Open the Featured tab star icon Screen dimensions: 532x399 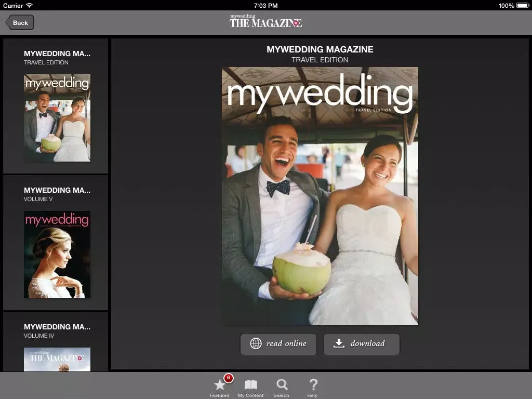(x=220, y=385)
